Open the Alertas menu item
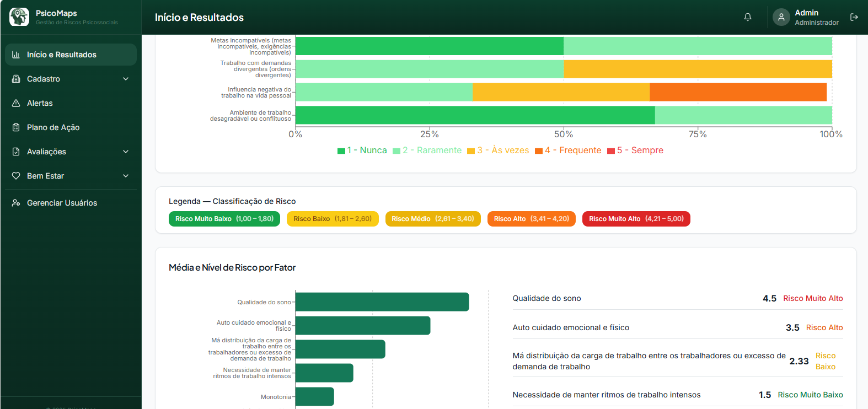Viewport: 868px width, 409px height. pos(40,103)
